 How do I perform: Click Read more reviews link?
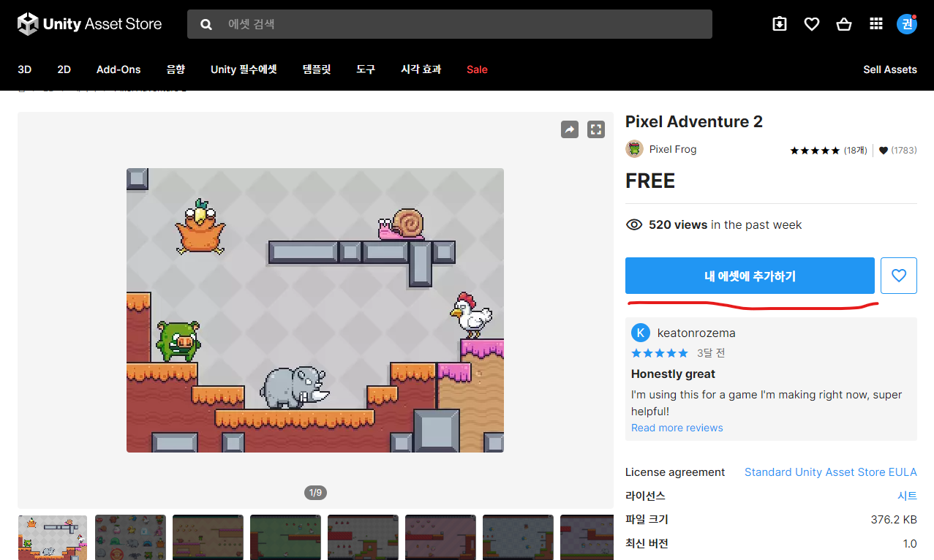[677, 428]
